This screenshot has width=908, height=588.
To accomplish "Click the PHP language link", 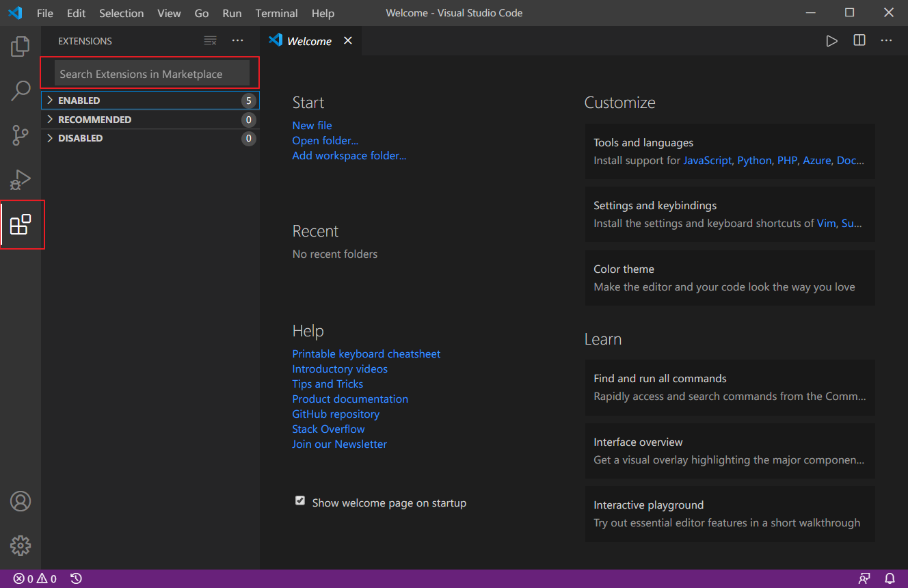I will click(787, 161).
